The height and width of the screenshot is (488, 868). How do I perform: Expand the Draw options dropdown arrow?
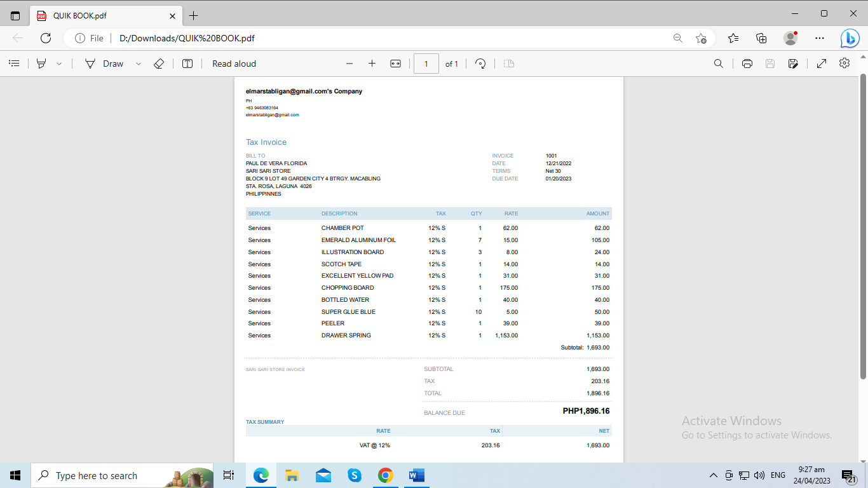point(138,64)
